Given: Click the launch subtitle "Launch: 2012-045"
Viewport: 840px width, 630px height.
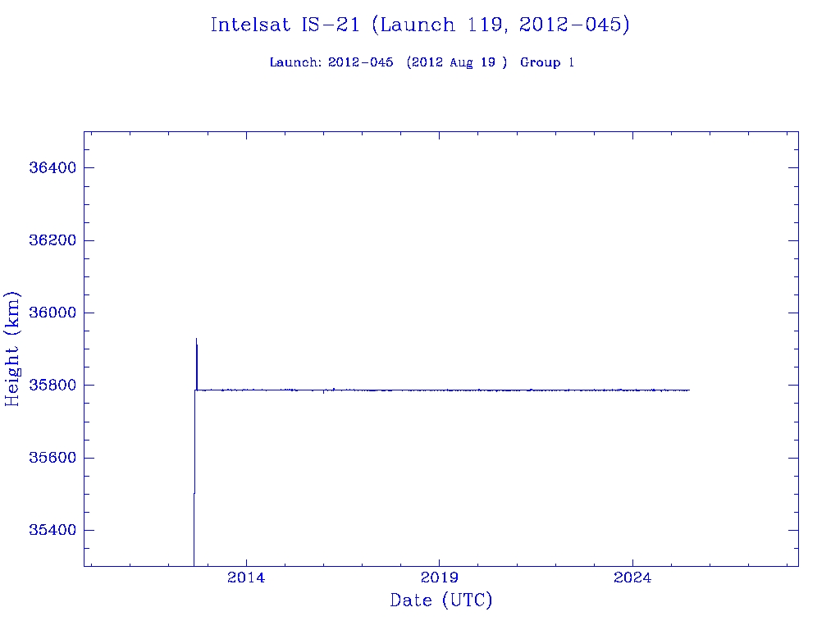Looking at the screenshot, I should (x=331, y=62).
